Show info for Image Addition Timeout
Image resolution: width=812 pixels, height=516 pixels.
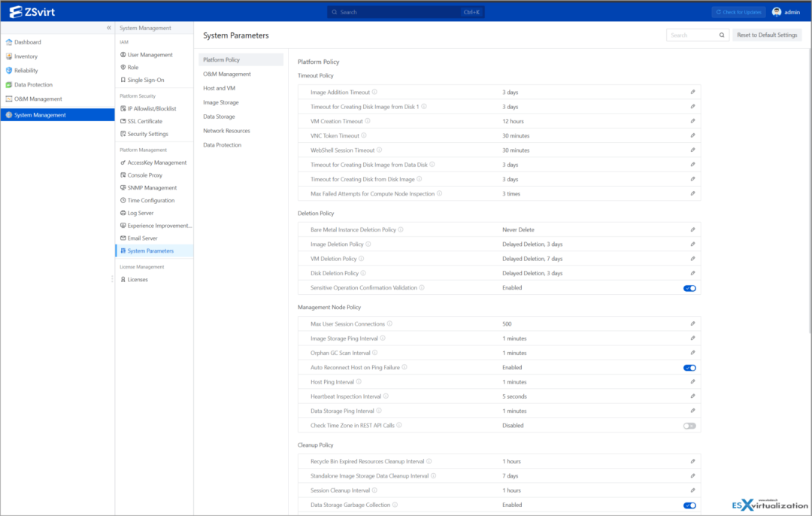coord(374,93)
